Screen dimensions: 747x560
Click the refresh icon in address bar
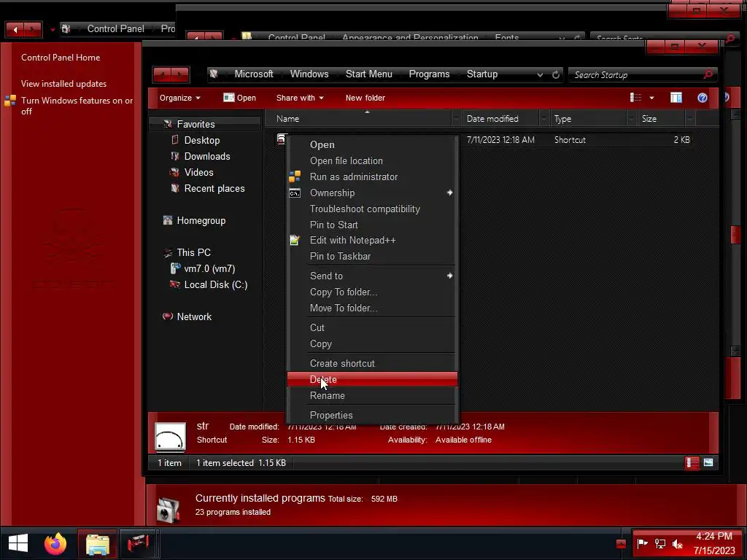tap(555, 75)
